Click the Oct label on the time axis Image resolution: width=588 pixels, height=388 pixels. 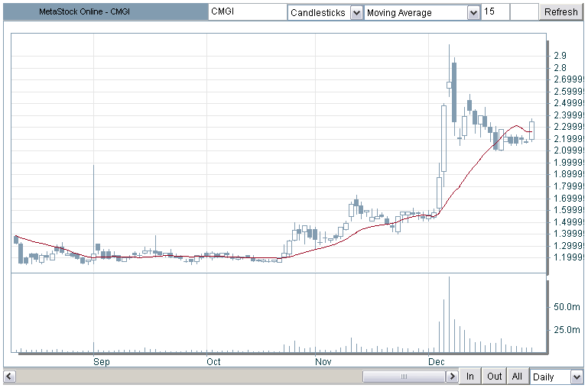214,362
